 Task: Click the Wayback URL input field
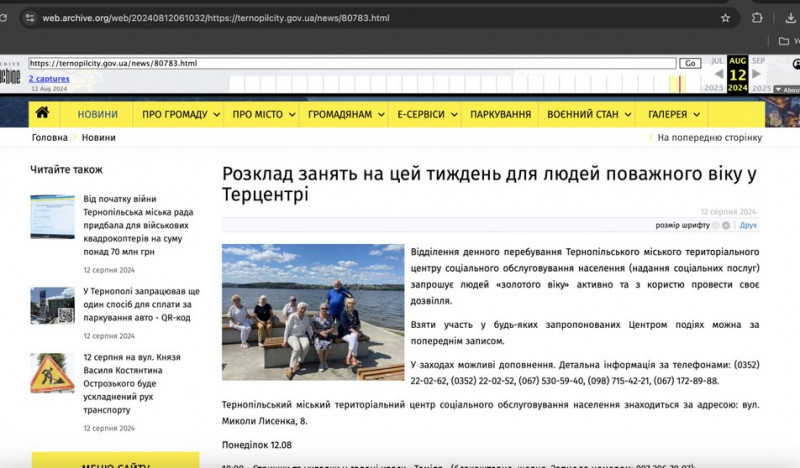point(352,63)
